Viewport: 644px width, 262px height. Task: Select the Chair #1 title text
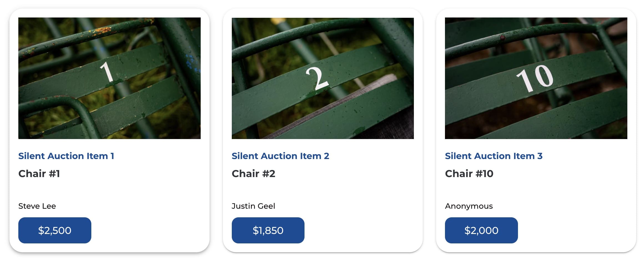(x=39, y=174)
